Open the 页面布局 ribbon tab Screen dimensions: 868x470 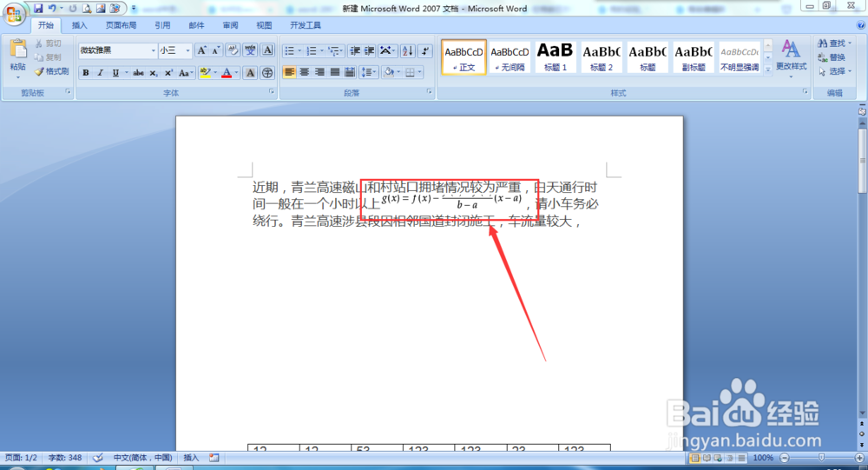pos(122,25)
